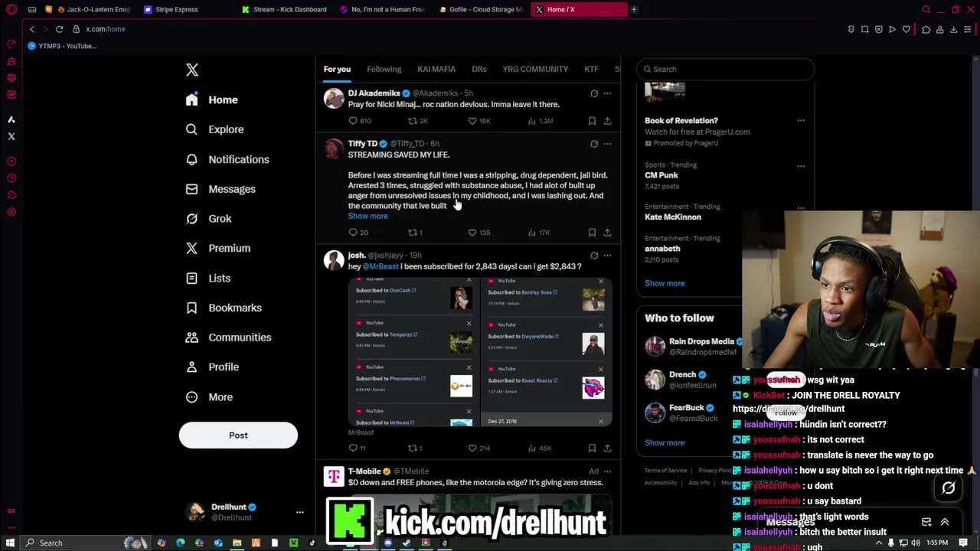Like DJ Akademiks post
The image size is (980, 551).
click(x=472, y=121)
